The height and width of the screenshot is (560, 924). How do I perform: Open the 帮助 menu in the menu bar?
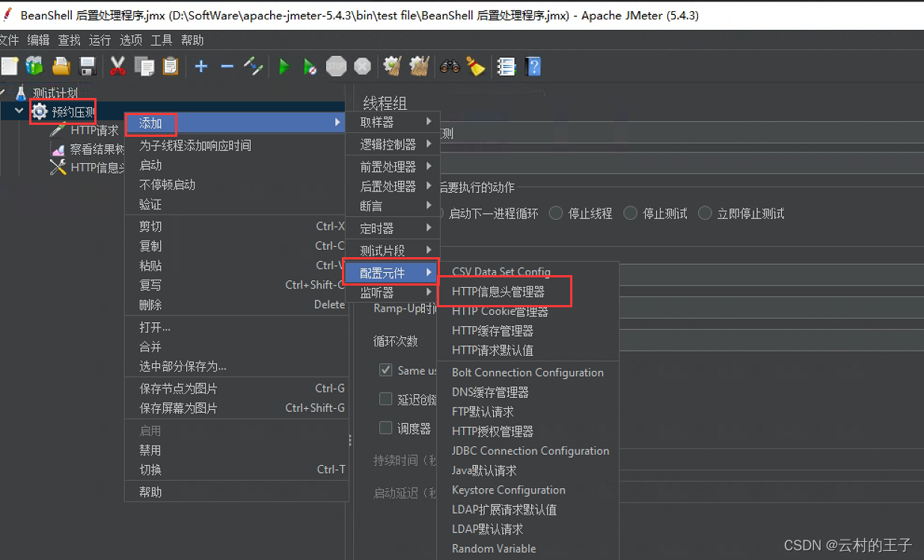point(192,40)
